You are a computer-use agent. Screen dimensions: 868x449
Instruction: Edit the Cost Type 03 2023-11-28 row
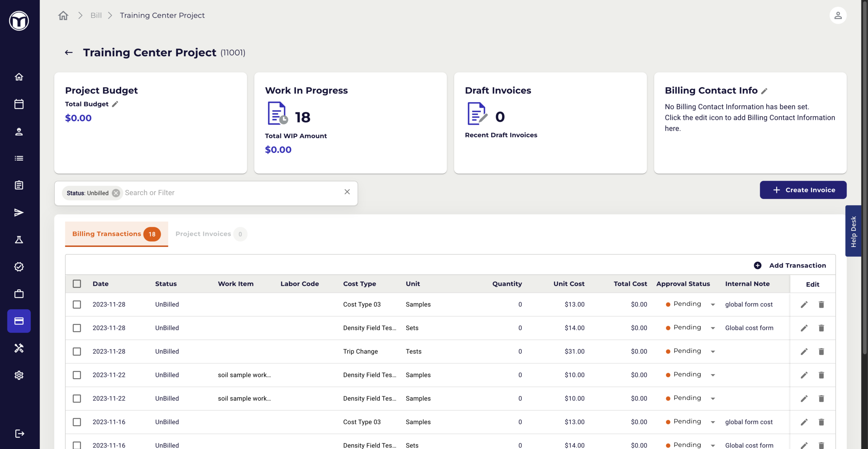pyautogui.click(x=804, y=305)
